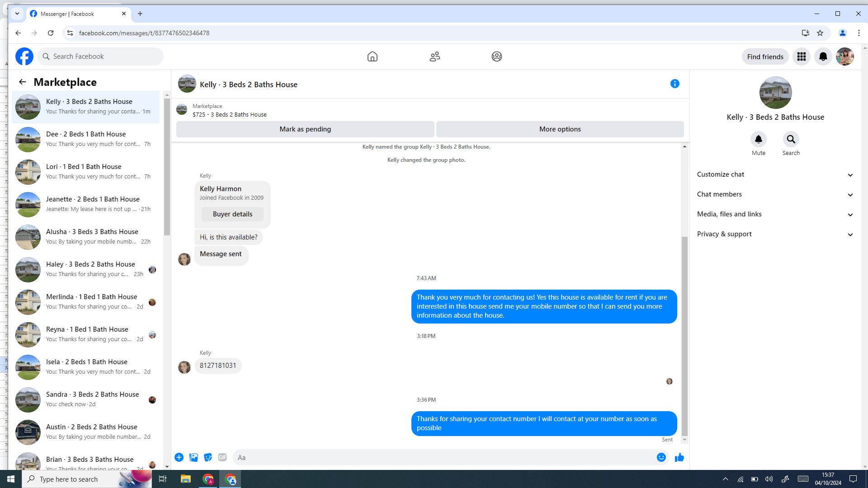View site information icon in address bar

point(70,33)
